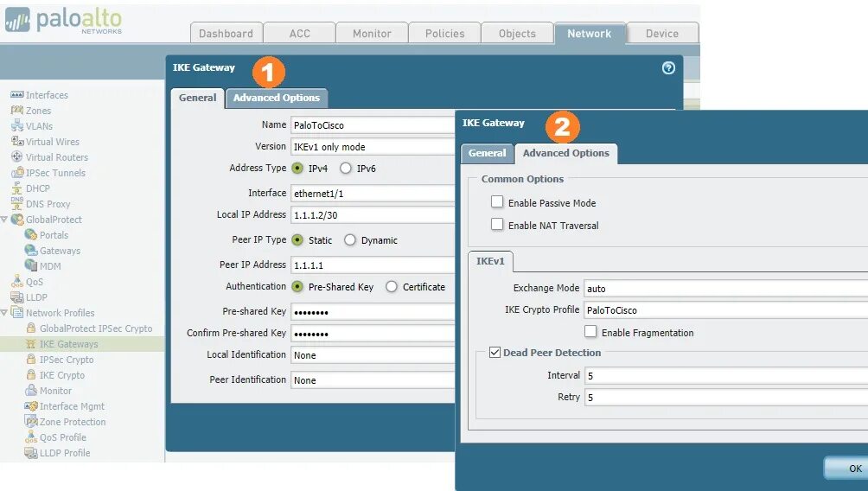The height and width of the screenshot is (491, 868).
Task: Enable NAT Traversal checkbox
Action: [497, 224]
